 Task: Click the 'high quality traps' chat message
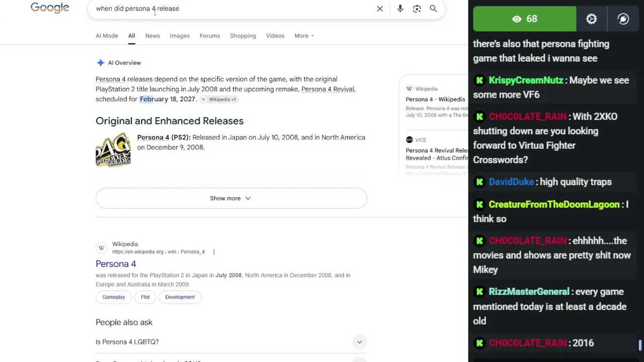tap(576, 182)
